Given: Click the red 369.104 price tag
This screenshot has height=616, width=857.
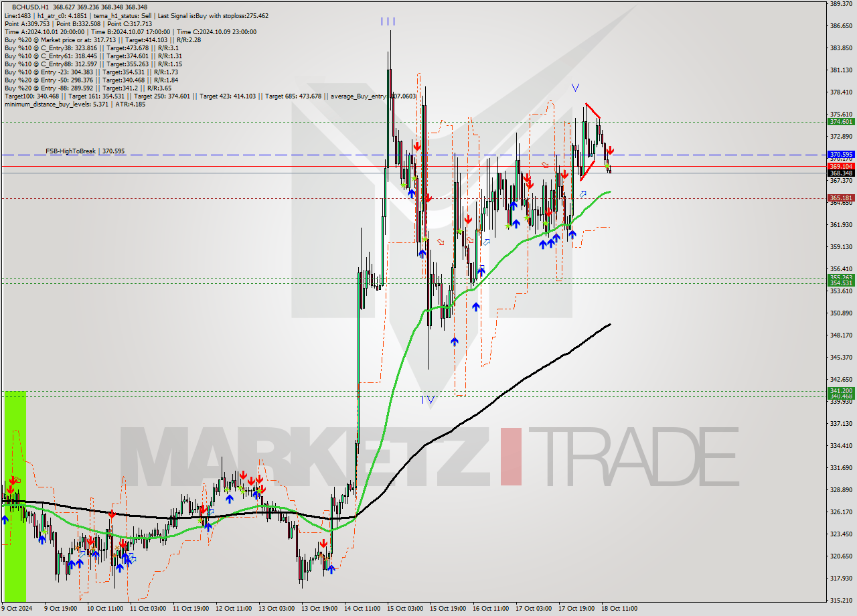Looking at the screenshot, I should coord(841,166).
